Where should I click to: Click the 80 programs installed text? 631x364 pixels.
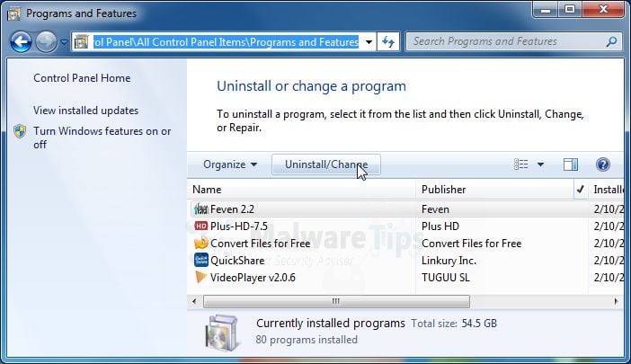coord(307,340)
